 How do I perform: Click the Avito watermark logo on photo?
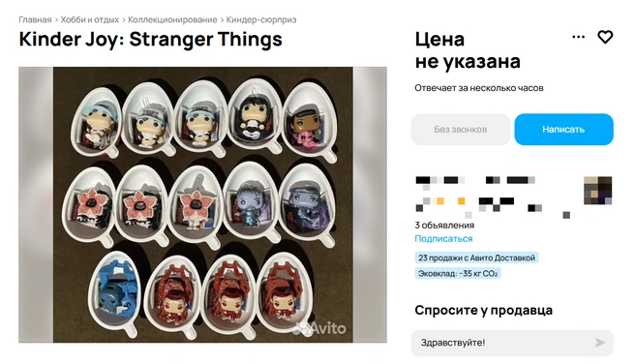coord(320,328)
